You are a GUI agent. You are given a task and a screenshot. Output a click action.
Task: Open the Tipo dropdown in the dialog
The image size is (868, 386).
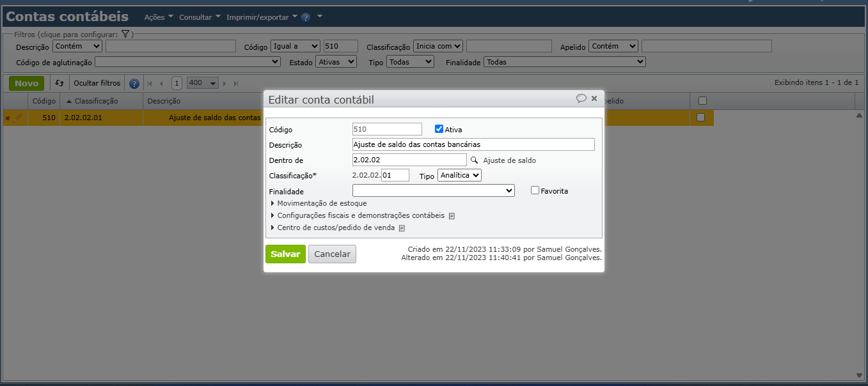click(x=459, y=175)
